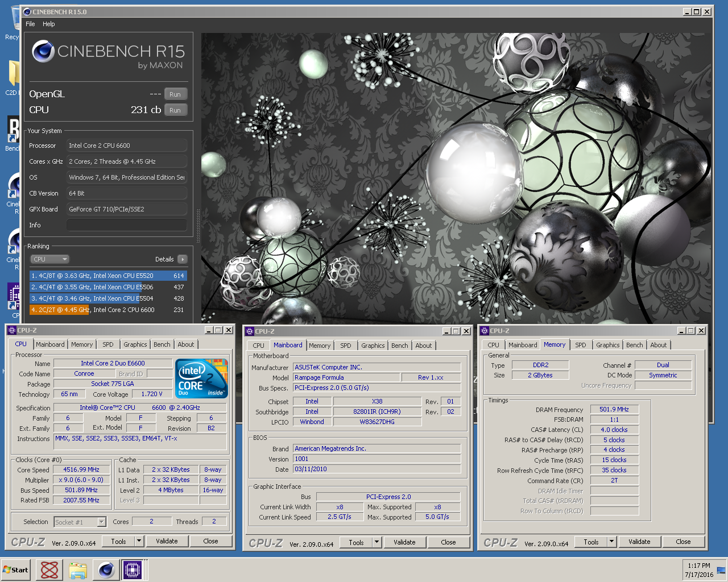Click the rendered scene image in Cinebench

[x=456, y=178]
